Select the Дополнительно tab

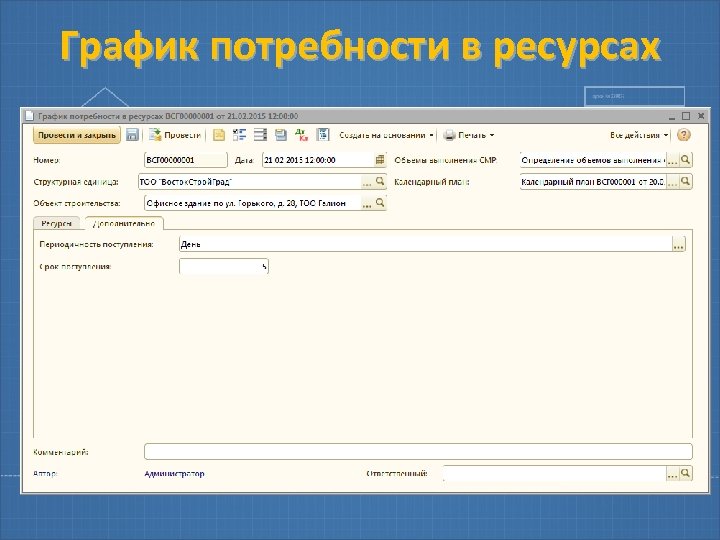[124, 223]
